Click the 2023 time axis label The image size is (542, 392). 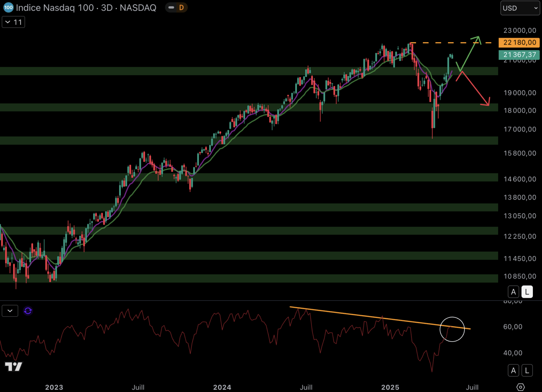click(54, 387)
